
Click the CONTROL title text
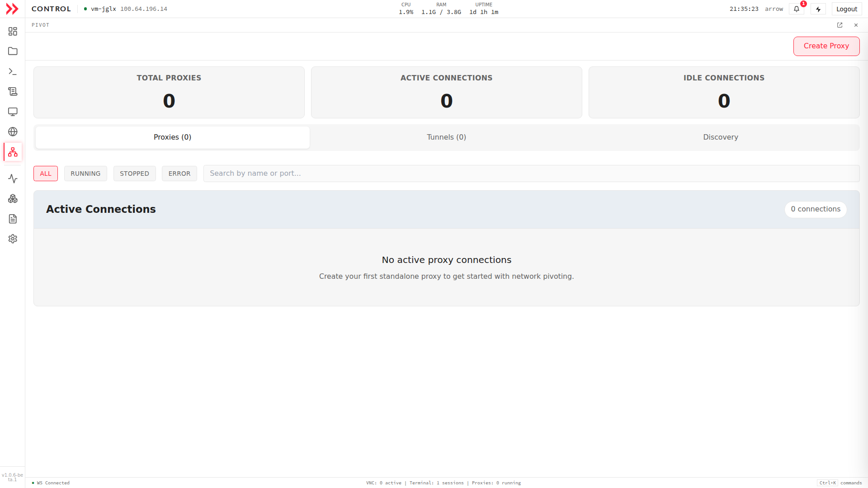point(51,9)
